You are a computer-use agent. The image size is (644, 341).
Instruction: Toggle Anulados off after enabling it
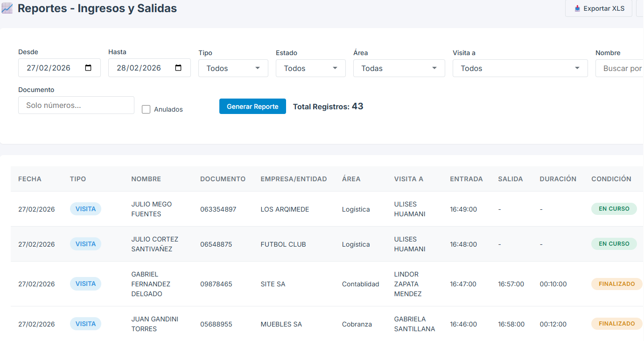tap(146, 109)
